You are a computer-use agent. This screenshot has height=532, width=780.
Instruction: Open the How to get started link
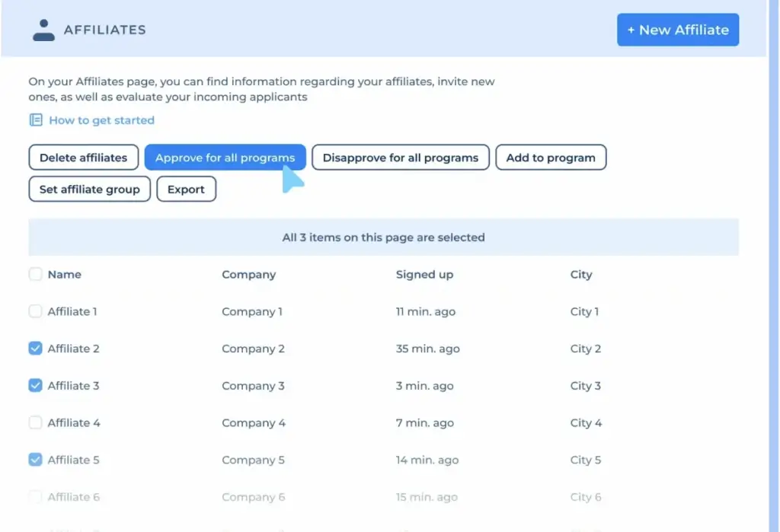pyautogui.click(x=101, y=120)
